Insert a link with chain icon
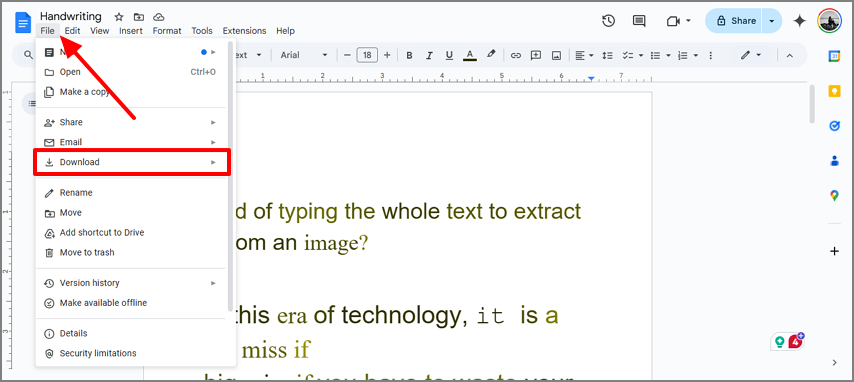 515,55
